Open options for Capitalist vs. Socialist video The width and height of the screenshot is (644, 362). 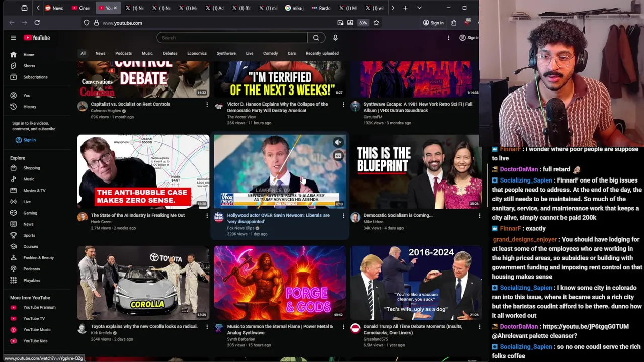pos(207,105)
